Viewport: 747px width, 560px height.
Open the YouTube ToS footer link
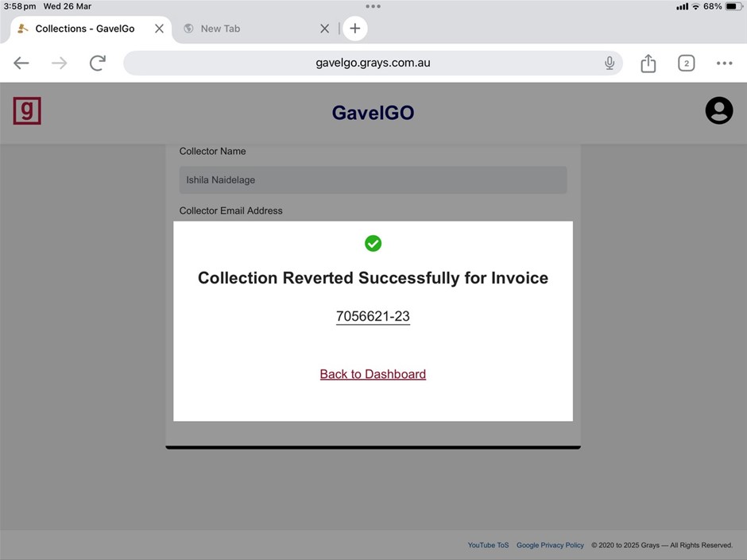click(x=488, y=545)
